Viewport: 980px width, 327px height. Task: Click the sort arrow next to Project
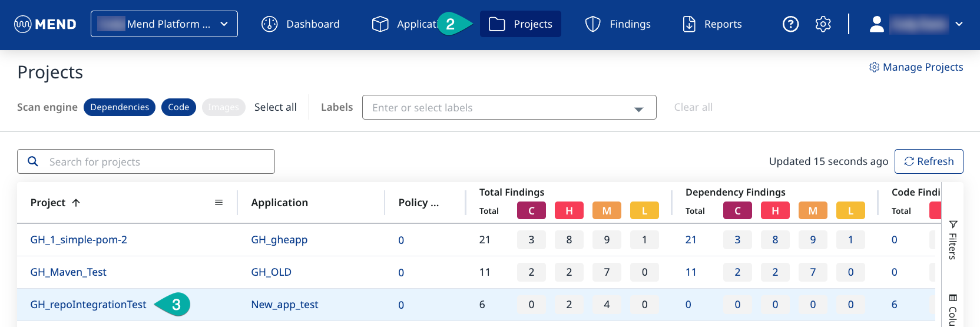tap(76, 203)
